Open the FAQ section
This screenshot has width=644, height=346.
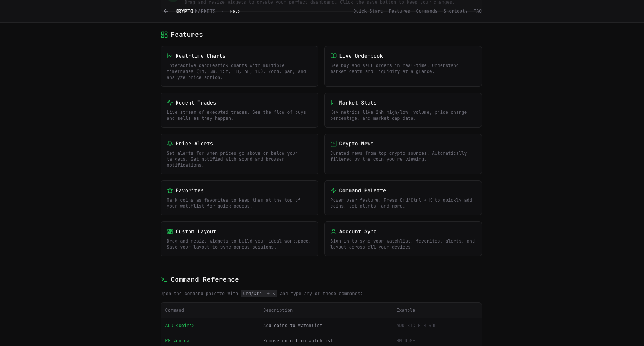477,11
